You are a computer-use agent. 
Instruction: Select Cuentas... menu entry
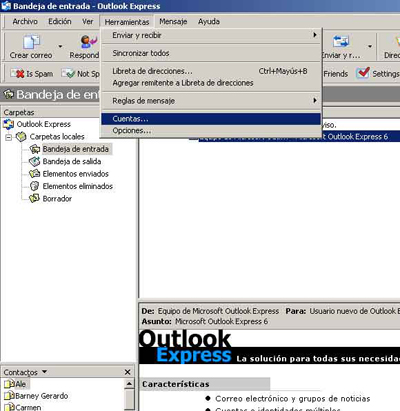point(211,119)
